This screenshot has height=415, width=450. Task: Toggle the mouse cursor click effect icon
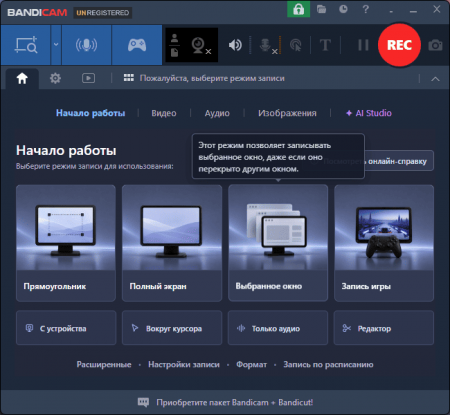tap(296, 45)
